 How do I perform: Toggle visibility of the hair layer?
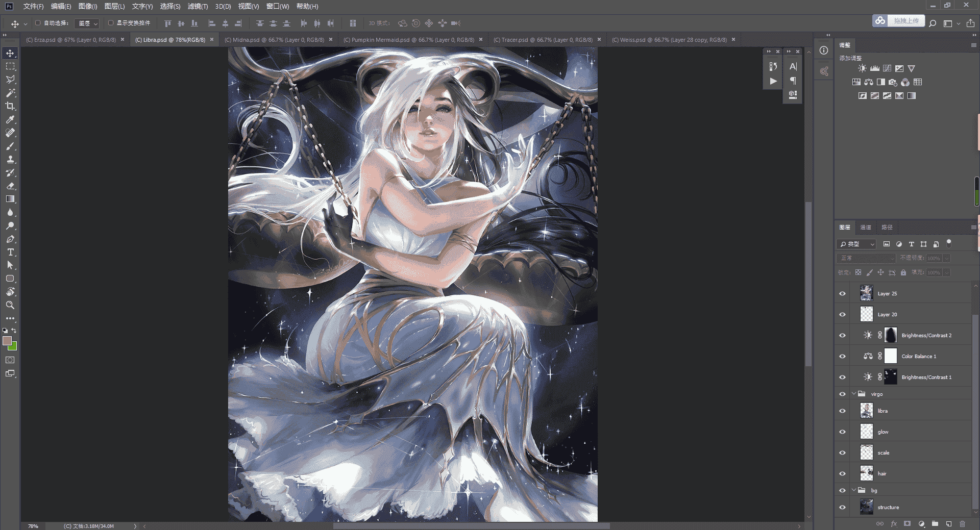[x=842, y=474]
